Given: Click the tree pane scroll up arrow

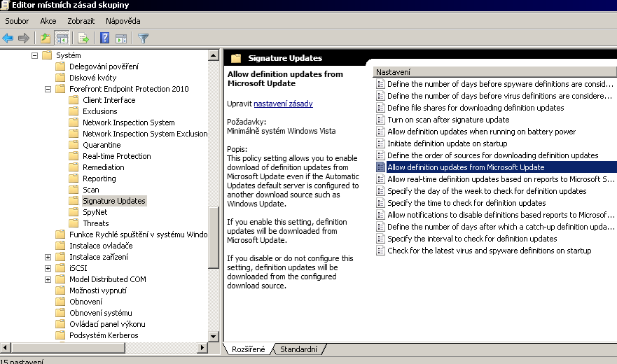Looking at the screenshot, I should [214, 55].
